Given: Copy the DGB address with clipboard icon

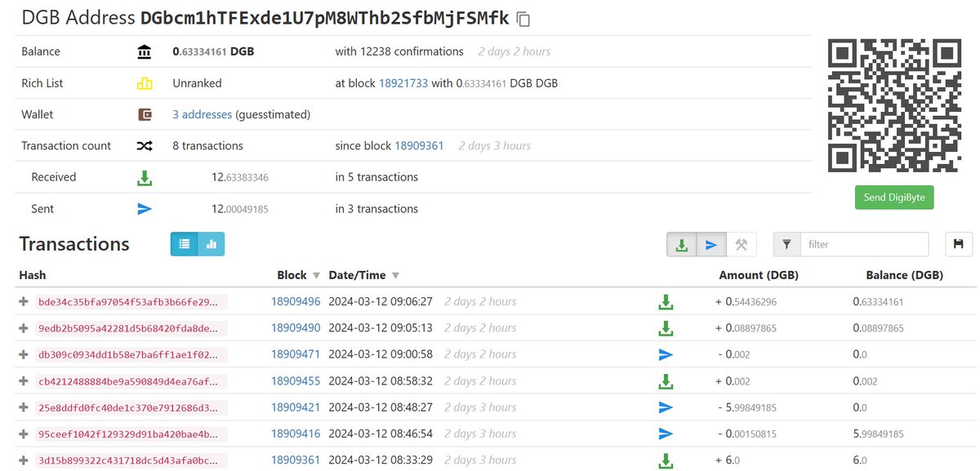Looking at the screenshot, I should click(x=523, y=19).
